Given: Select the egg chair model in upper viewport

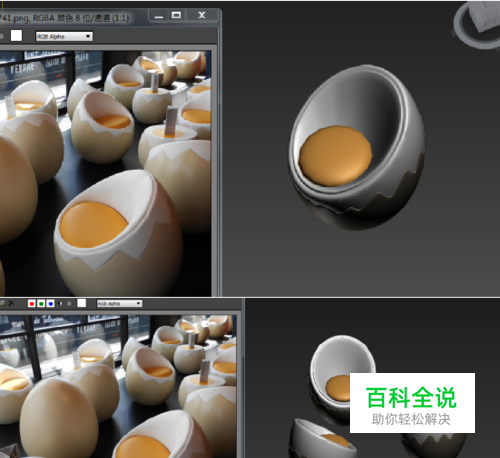Looking at the screenshot, I should tap(357, 148).
